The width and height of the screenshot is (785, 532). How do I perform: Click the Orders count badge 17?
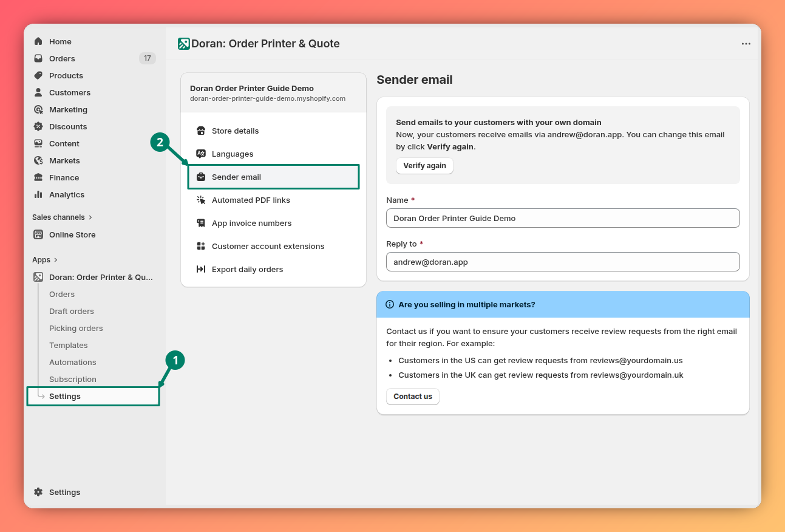[x=148, y=58]
